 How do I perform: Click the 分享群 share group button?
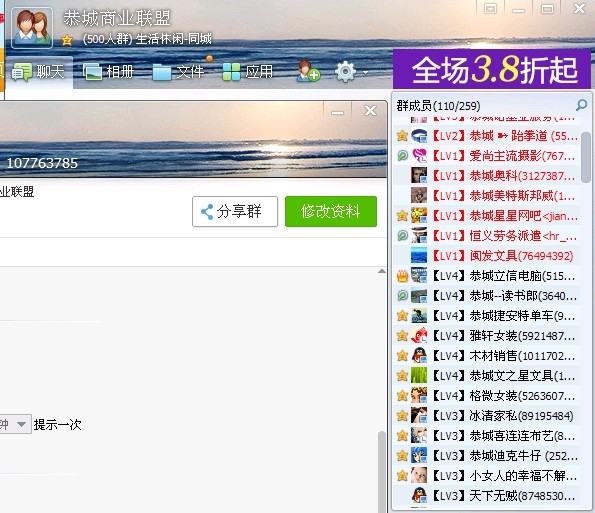[x=235, y=211]
